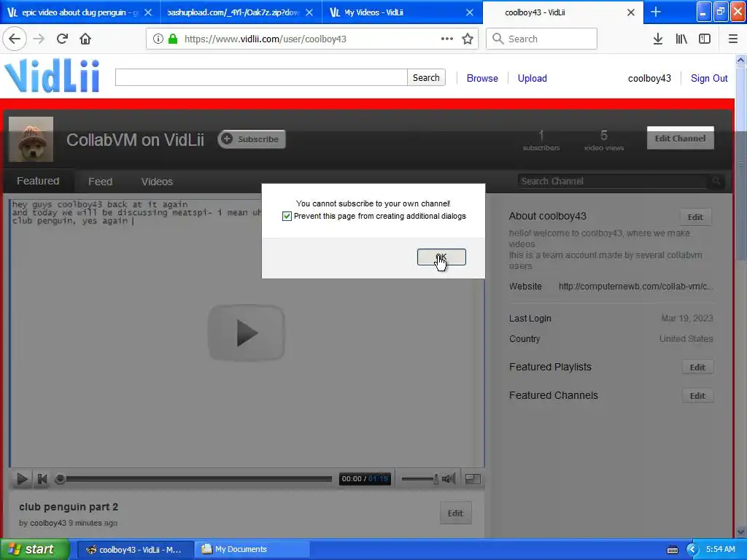Image resolution: width=747 pixels, height=560 pixels.
Task: Adjust the player volume slider
Action: click(419, 478)
